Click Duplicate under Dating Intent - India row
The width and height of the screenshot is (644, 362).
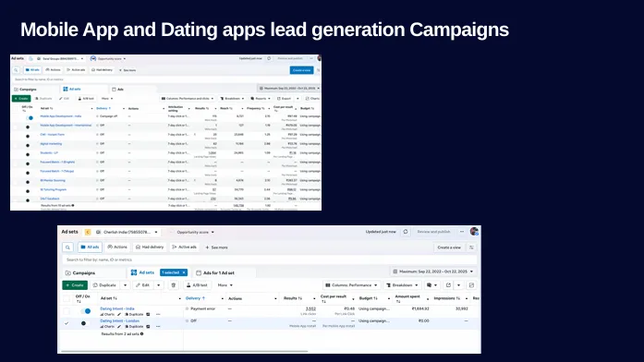(x=134, y=314)
